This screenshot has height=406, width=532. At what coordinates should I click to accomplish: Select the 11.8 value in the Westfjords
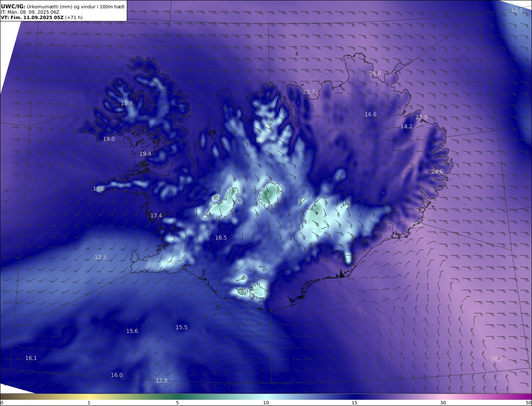(x=127, y=103)
